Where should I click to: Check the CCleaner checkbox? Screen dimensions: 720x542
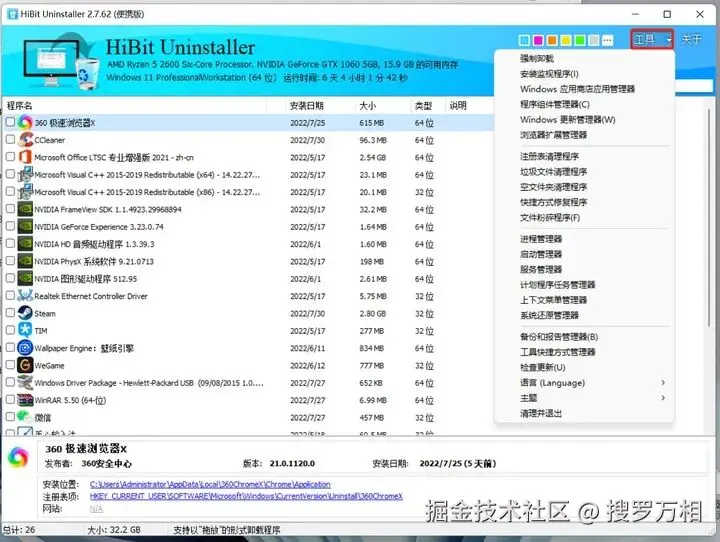[10, 139]
